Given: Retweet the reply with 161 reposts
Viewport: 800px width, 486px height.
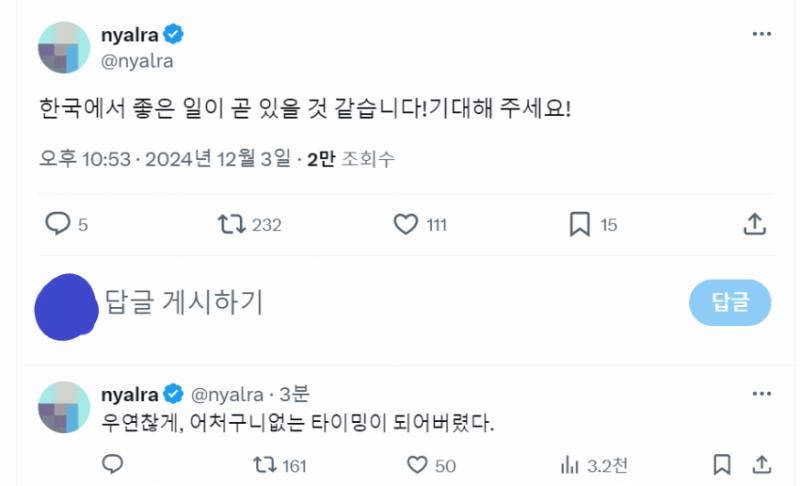Looking at the screenshot, I should point(264,464).
